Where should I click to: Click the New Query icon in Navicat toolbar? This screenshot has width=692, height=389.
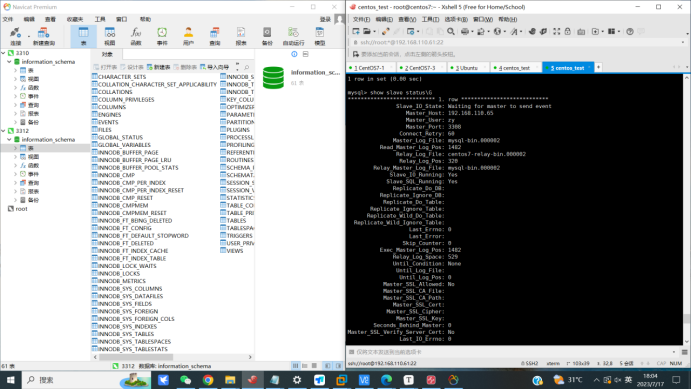point(43,36)
